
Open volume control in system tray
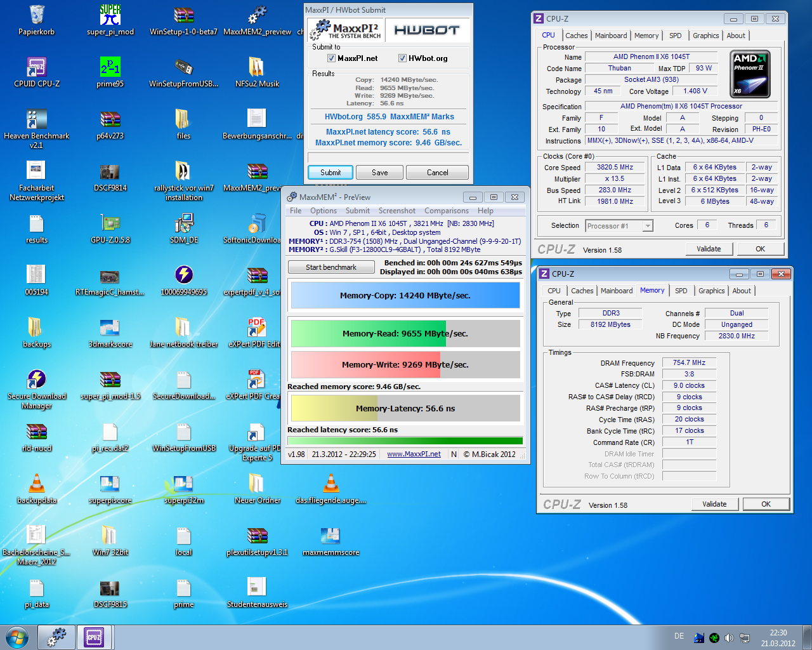pos(729,638)
